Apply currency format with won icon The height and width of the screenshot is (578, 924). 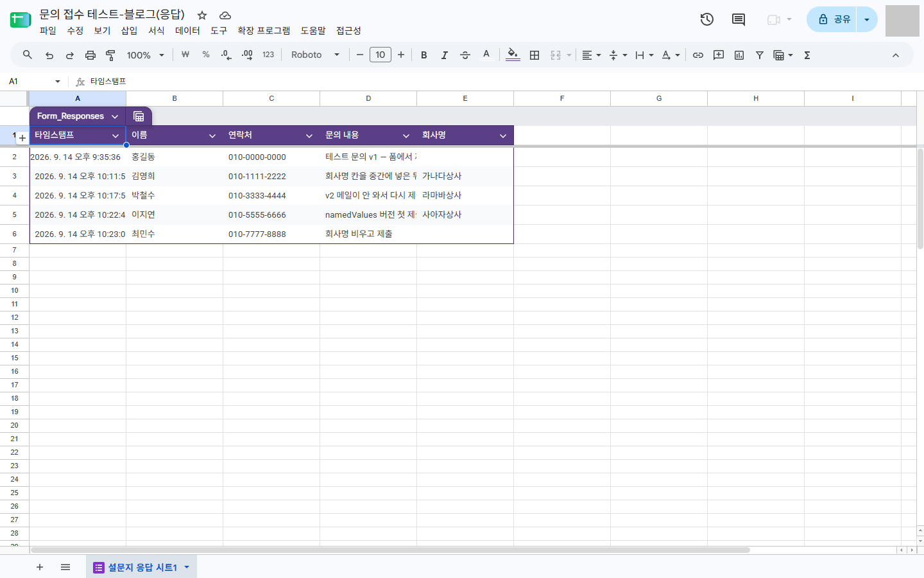(185, 55)
